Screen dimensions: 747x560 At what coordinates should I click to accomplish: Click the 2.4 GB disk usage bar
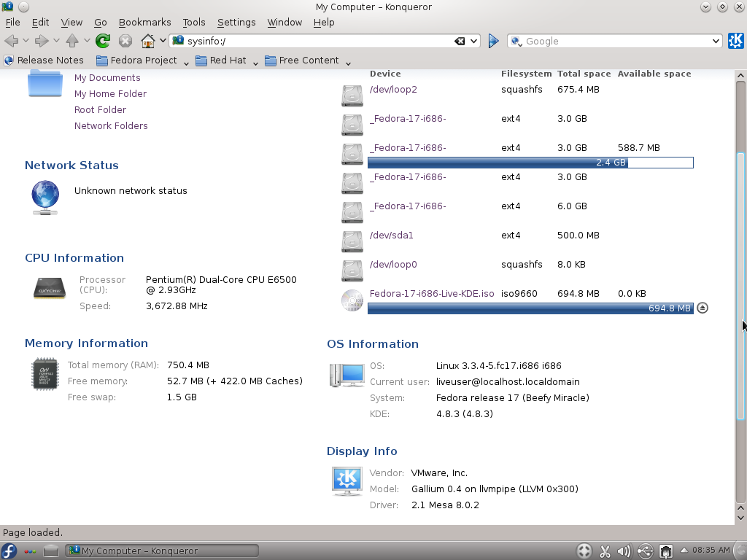(531, 163)
